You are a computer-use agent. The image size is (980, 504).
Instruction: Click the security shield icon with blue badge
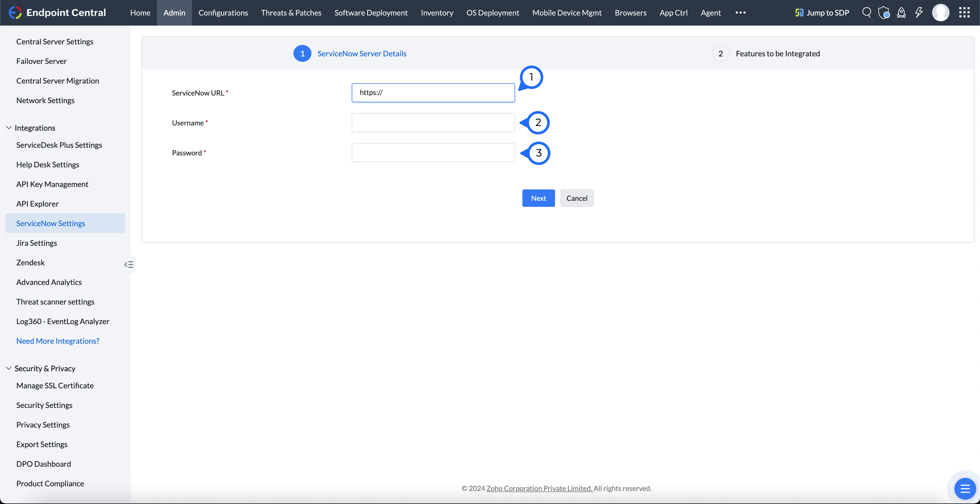(x=884, y=13)
